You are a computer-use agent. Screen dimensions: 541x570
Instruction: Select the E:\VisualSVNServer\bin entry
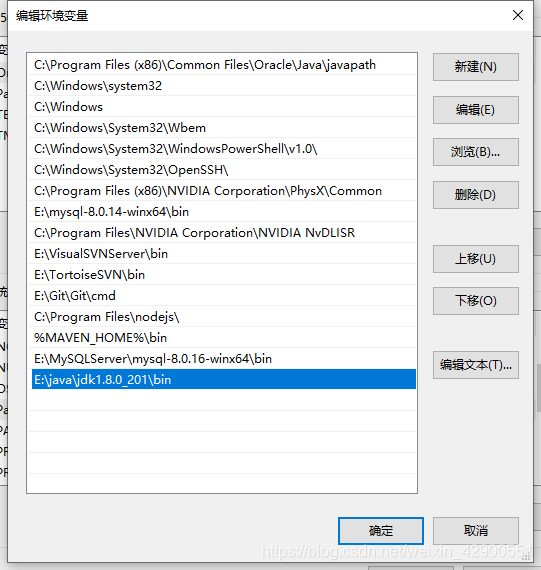point(222,254)
